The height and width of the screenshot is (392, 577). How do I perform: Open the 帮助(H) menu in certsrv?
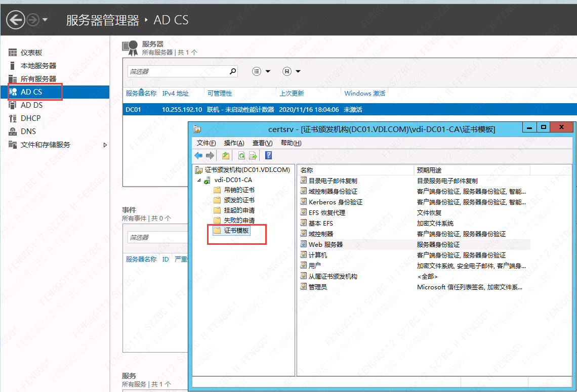[291, 143]
